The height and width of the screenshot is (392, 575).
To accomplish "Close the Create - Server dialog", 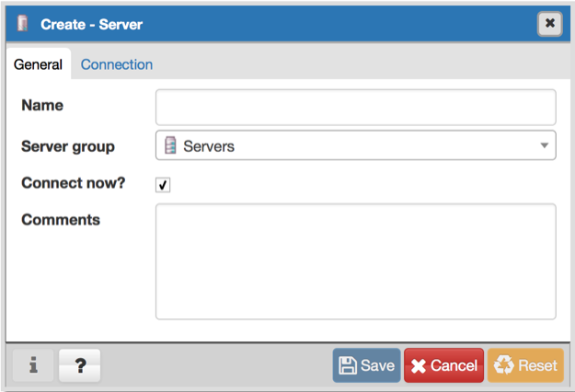I will point(549,24).
